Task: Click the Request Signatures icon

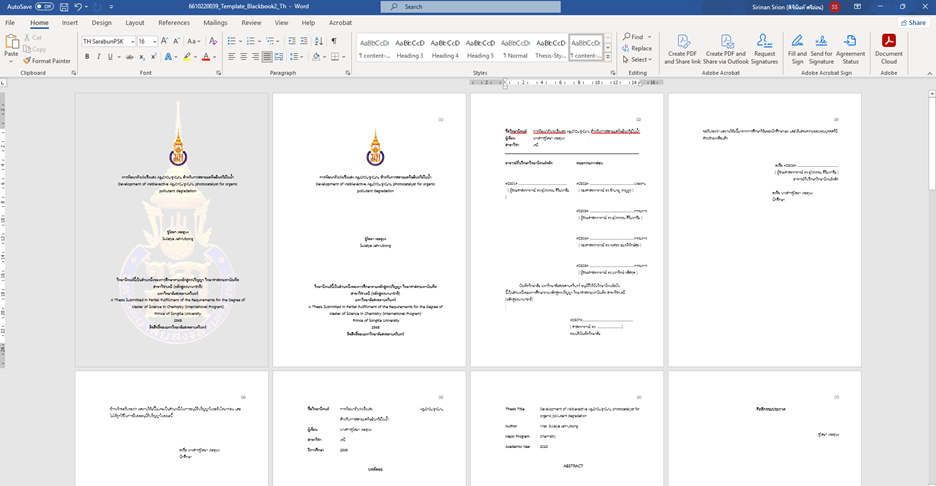Action: pos(765,50)
